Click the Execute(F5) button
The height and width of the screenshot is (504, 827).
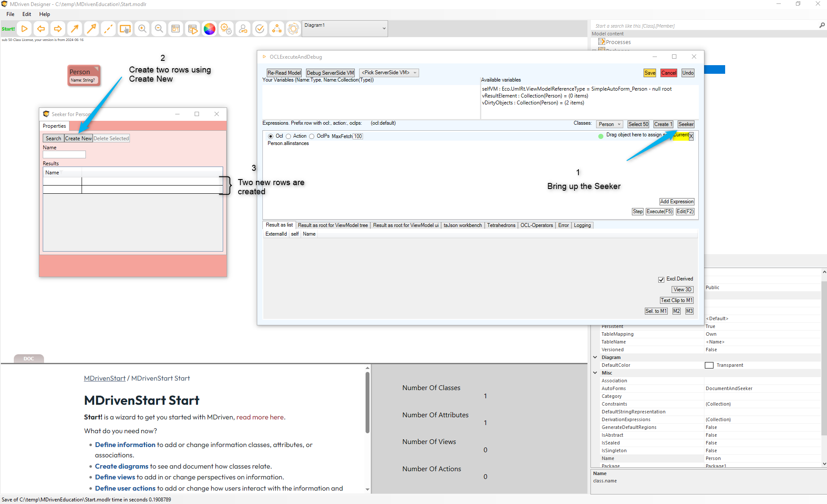pos(659,211)
